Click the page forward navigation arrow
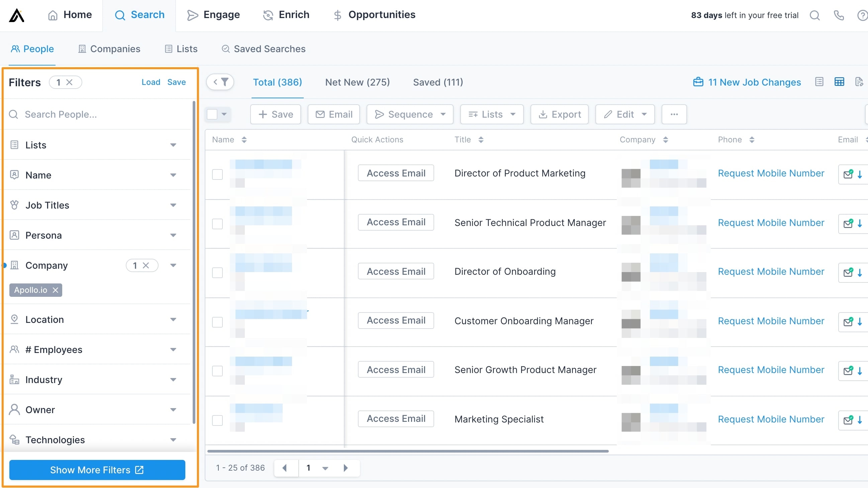The height and width of the screenshot is (488, 868). tap(346, 468)
